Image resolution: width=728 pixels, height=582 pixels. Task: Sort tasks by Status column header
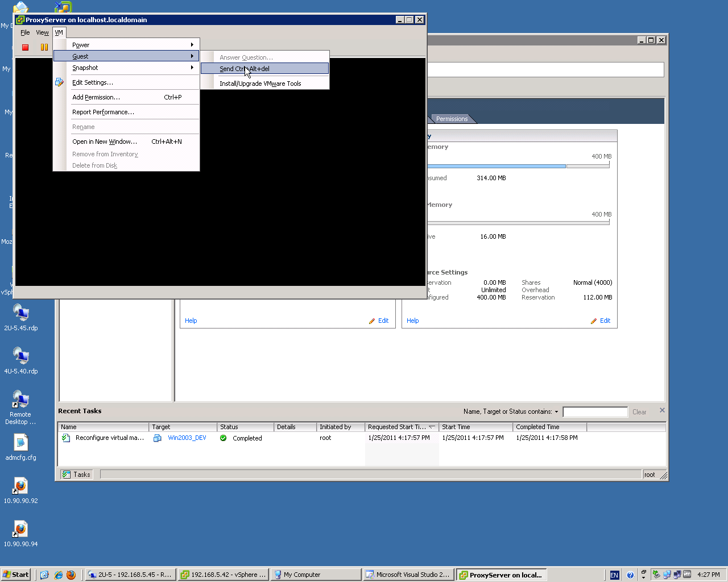246,427
